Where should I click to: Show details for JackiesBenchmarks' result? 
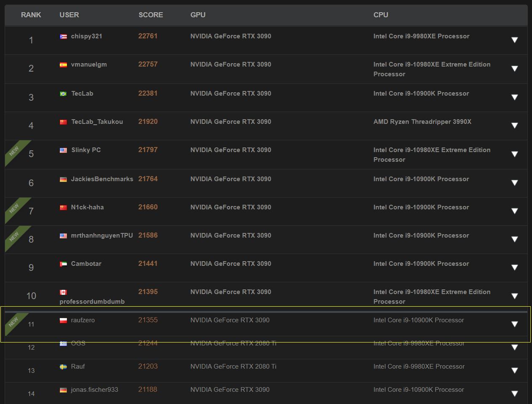514,183
